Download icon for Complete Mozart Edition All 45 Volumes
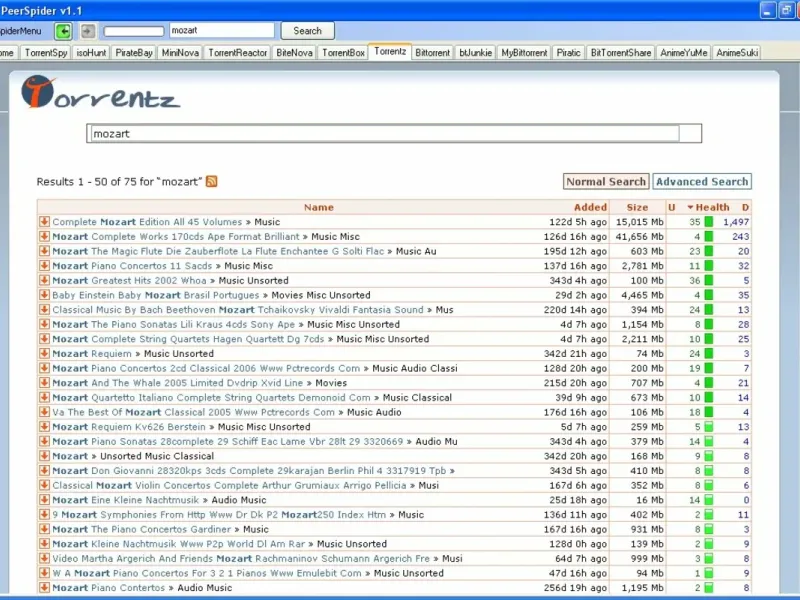800x600 pixels. (x=44, y=221)
